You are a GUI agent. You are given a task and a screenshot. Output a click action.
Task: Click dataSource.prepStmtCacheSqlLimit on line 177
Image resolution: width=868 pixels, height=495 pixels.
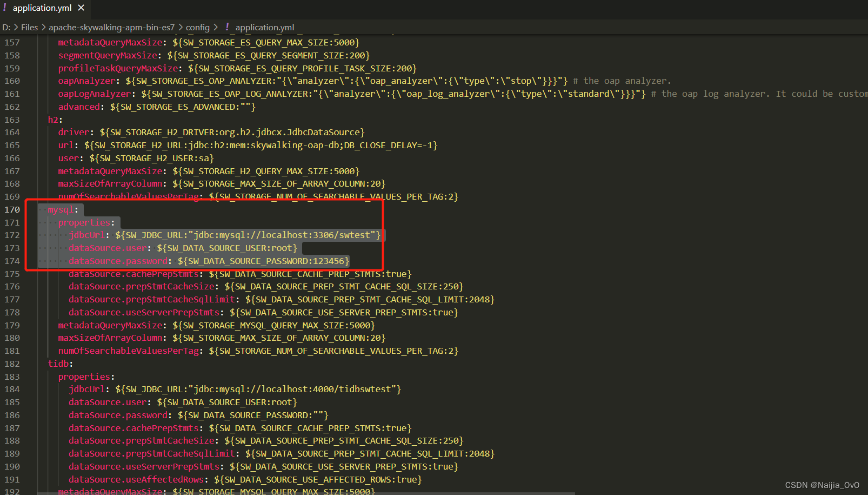click(x=152, y=299)
